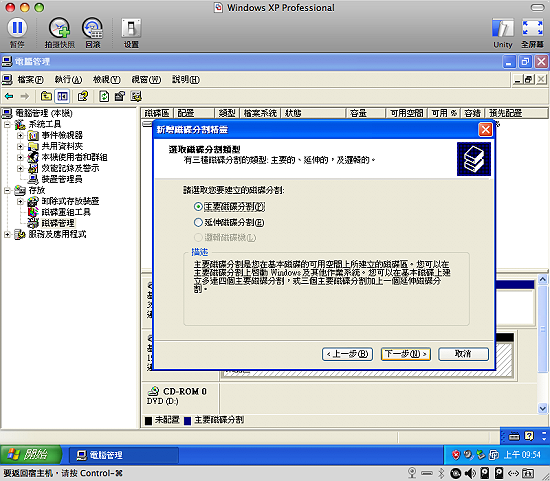
Task: Click the disk view scroll up arrow
Action: click(x=543, y=280)
